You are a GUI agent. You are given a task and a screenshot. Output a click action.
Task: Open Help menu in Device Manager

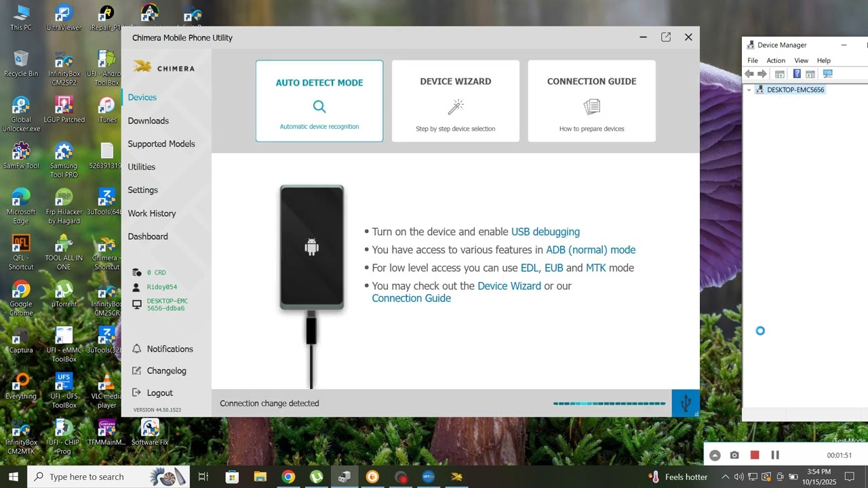824,60
